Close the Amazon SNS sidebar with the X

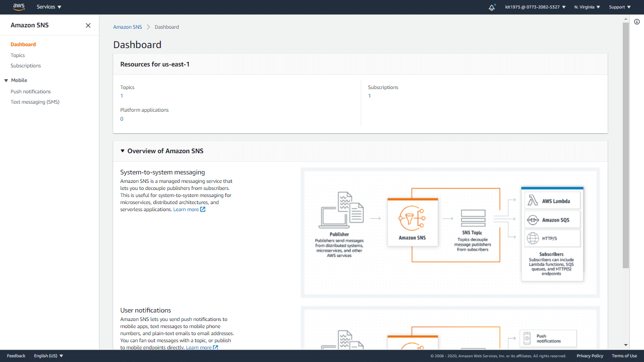point(88,25)
